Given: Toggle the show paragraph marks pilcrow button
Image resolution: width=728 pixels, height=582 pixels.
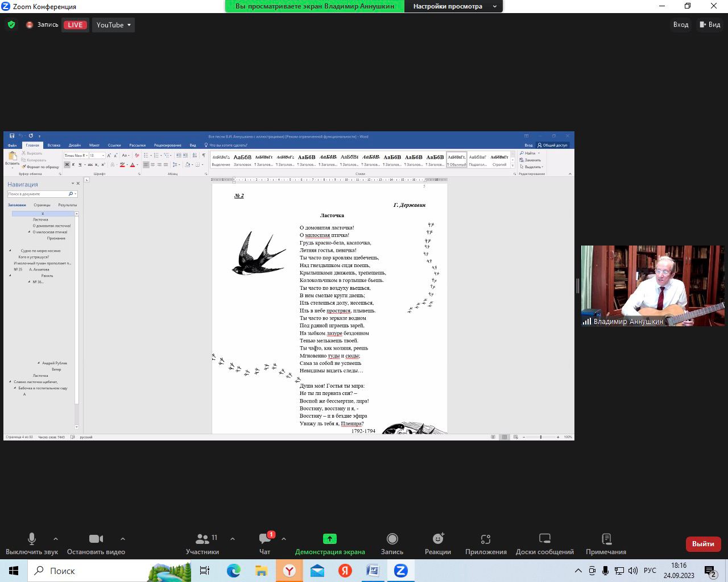Looking at the screenshot, I should click(x=204, y=155).
